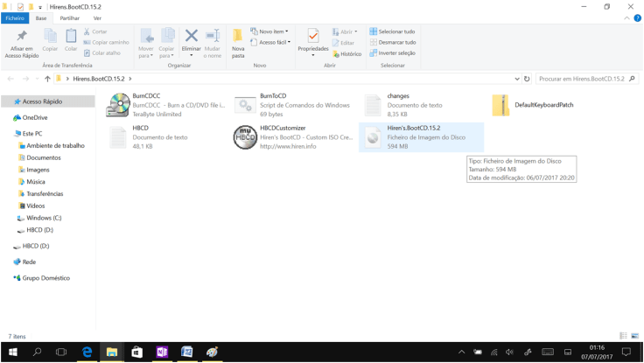Select the DefaultKeyboardPatch zip folder

(x=500, y=105)
